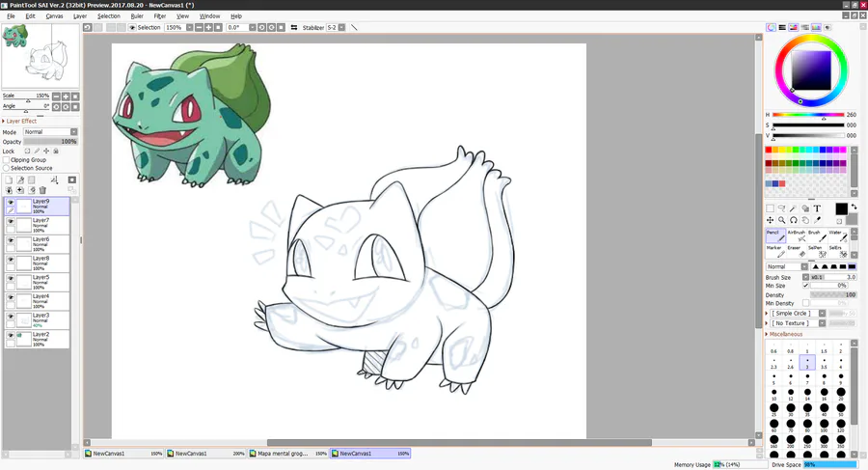Viewport: 868px width, 470px height.
Task: Open the Stabilizer level dropdown
Action: 341,27
